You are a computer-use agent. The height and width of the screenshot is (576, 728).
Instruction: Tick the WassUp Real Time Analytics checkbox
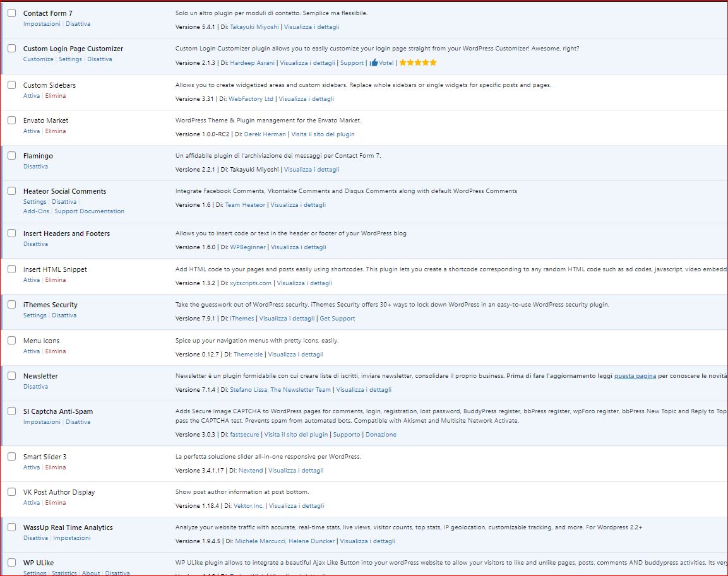tap(11, 527)
